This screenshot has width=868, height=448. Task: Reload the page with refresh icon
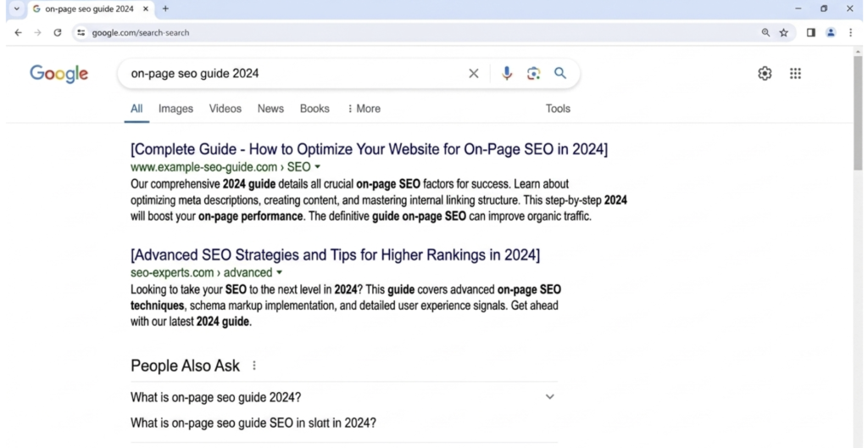click(58, 33)
